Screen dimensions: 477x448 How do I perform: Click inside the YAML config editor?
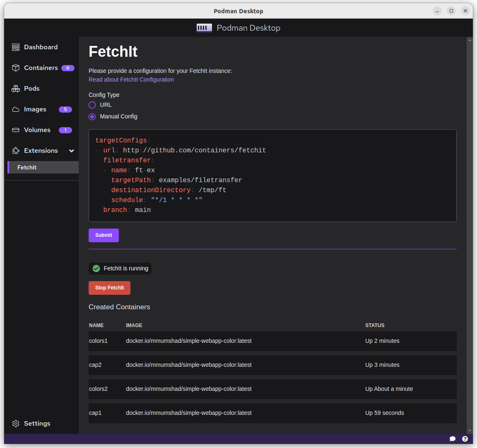pyautogui.click(x=272, y=176)
